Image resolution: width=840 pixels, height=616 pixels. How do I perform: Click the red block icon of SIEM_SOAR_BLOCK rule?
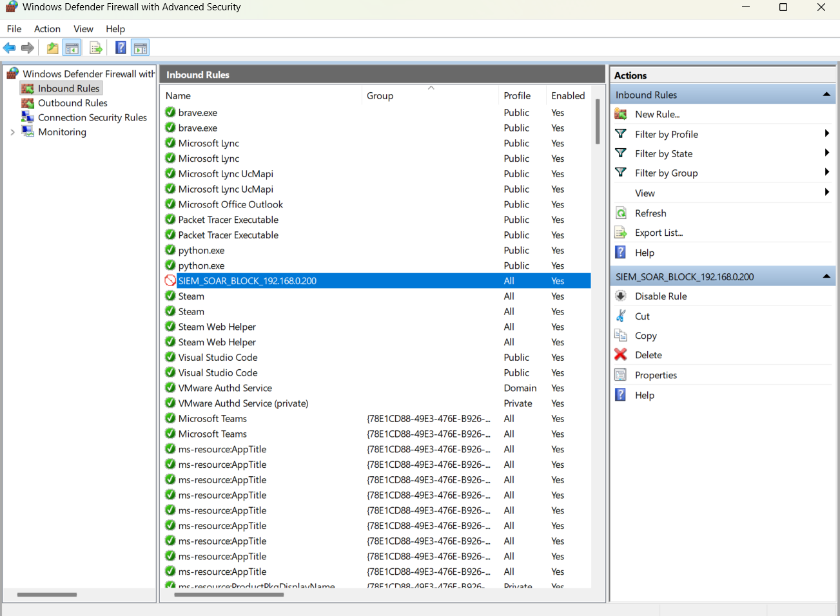click(170, 280)
